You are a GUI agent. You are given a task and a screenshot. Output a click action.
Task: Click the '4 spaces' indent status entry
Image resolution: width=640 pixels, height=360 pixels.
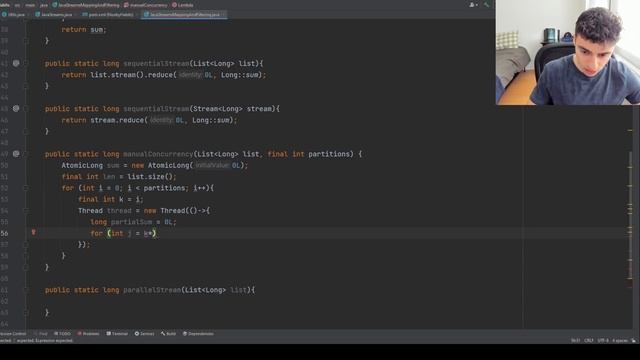click(x=620, y=340)
